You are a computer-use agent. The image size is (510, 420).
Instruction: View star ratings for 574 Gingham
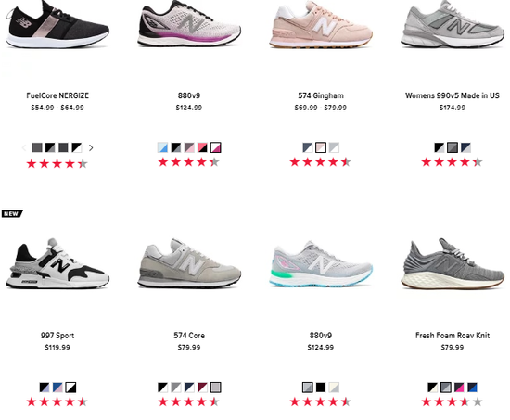point(321,162)
